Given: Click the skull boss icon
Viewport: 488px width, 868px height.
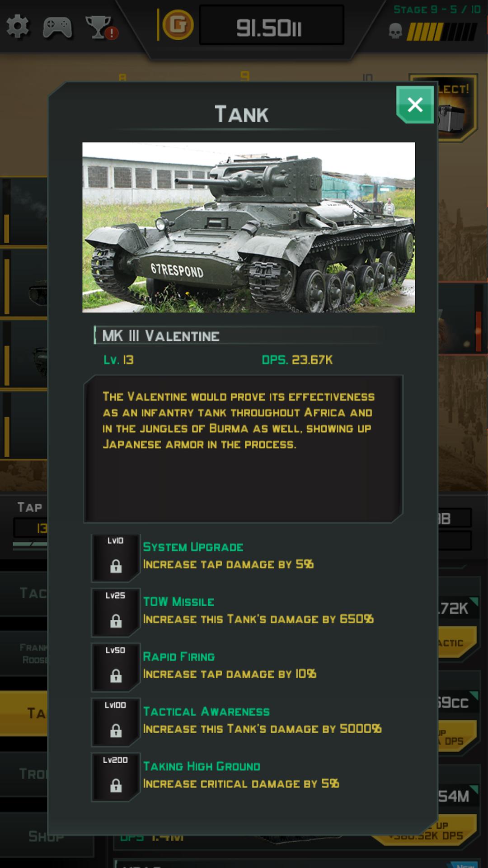Looking at the screenshot, I should [395, 31].
